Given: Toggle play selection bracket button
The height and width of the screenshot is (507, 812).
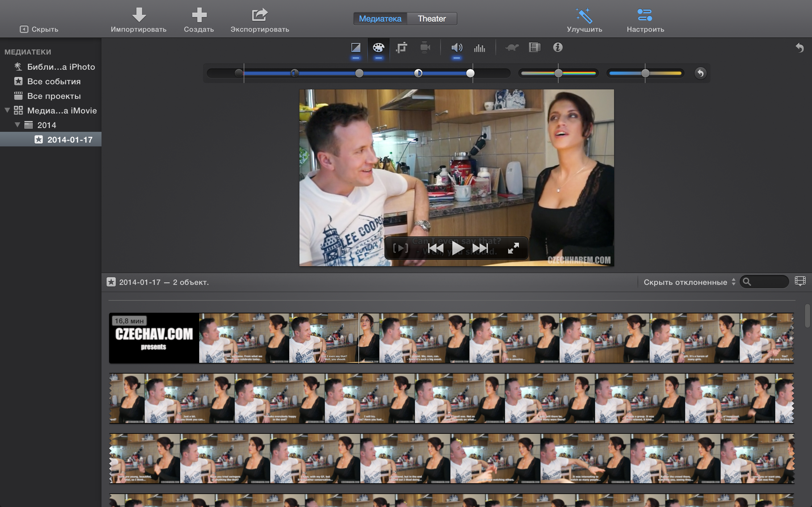Looking at the screenshot, I should click(x=400, y=248).
